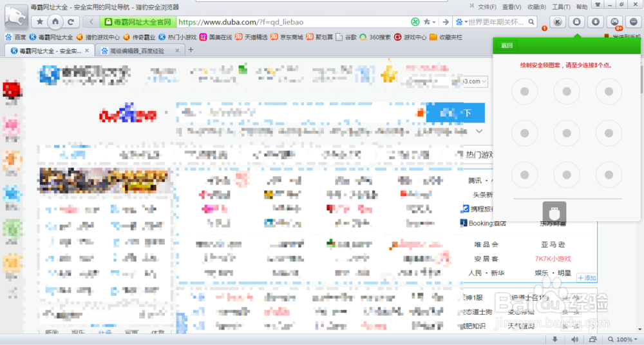Open the 传奇霸业 bookmark

click(139, 37)
